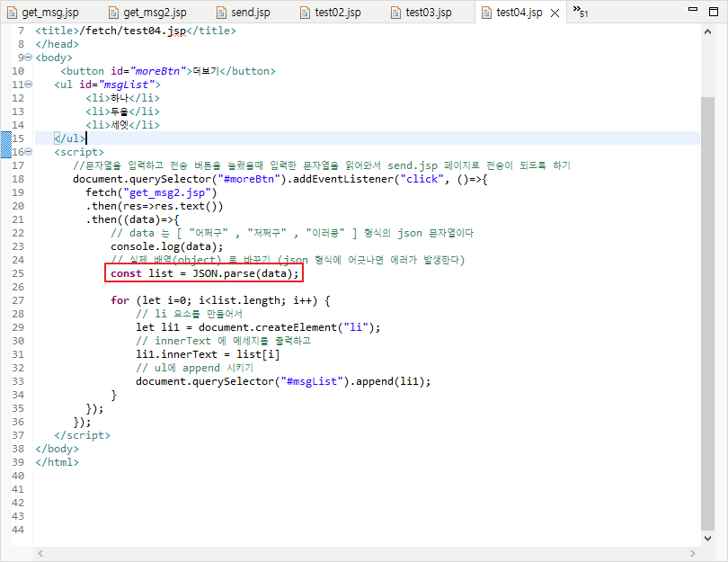Click the "click" event string
Image resolution: width=728 pixels, height=562 pixels.
pyautogui.click(x=422, y=179)
